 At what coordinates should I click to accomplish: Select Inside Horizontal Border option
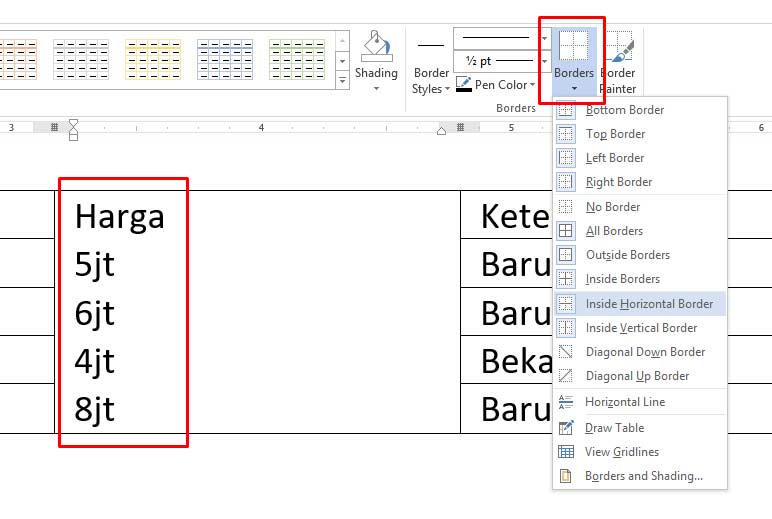640,304
